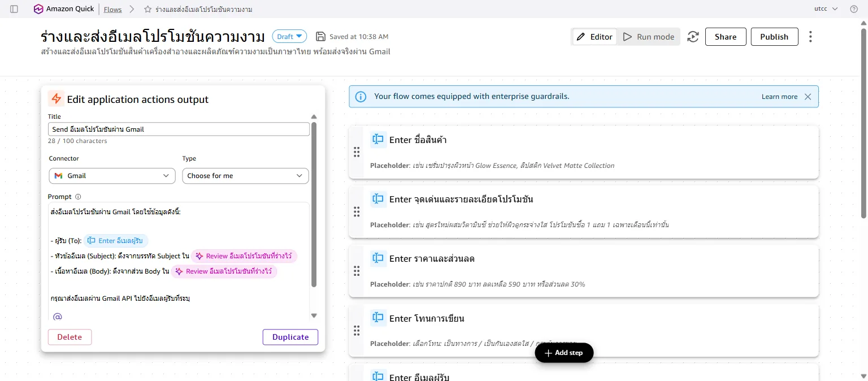
Task: Click the Review chip on the Subject line
Action: (244, 256)
